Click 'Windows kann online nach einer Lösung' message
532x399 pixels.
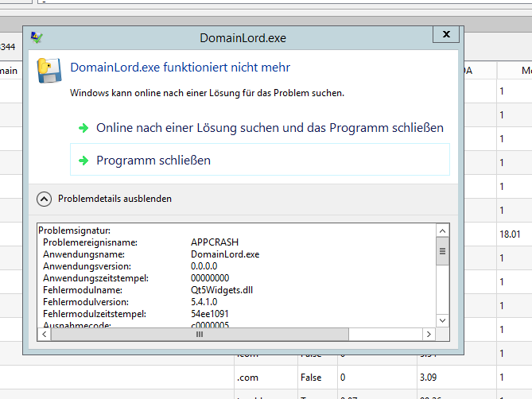(x=207, y=93)
